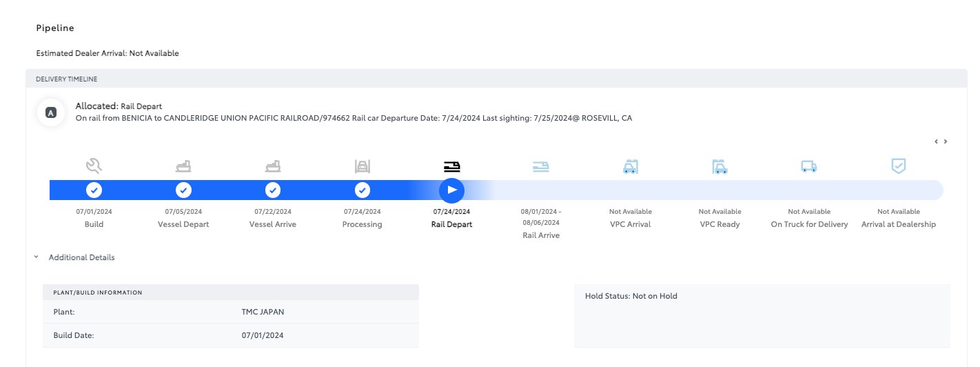Screen dimensions: 980x367
Task: Click the Rail Depart train icon
Action: pyautogui.click(x=452, y=166)
